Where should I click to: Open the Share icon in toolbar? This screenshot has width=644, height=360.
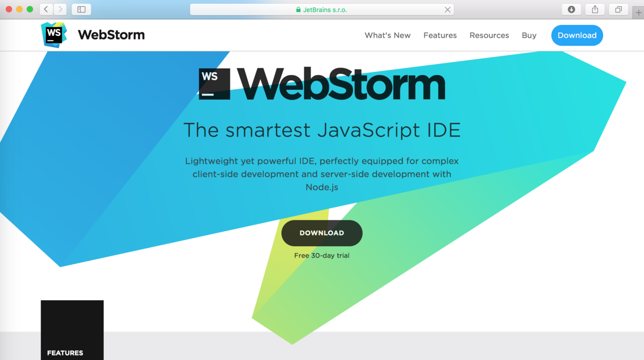(595, 9)
